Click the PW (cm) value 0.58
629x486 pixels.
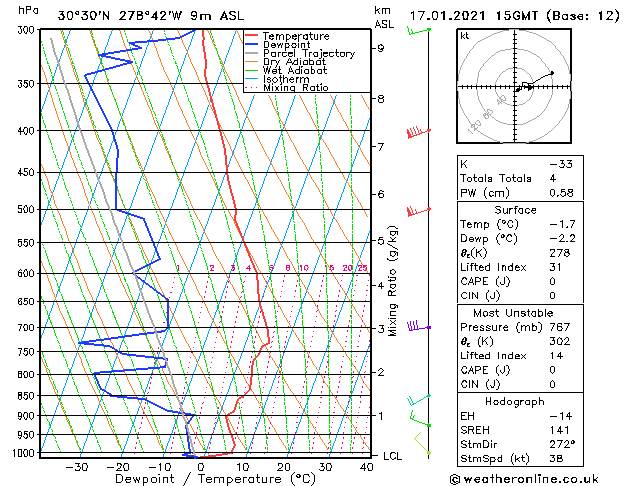click(561, 193)
